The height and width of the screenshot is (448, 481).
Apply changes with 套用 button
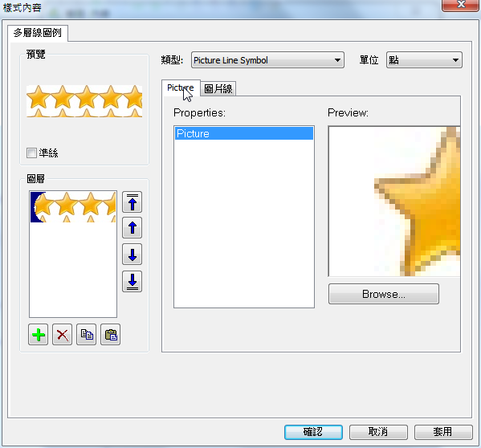[443, 432]
